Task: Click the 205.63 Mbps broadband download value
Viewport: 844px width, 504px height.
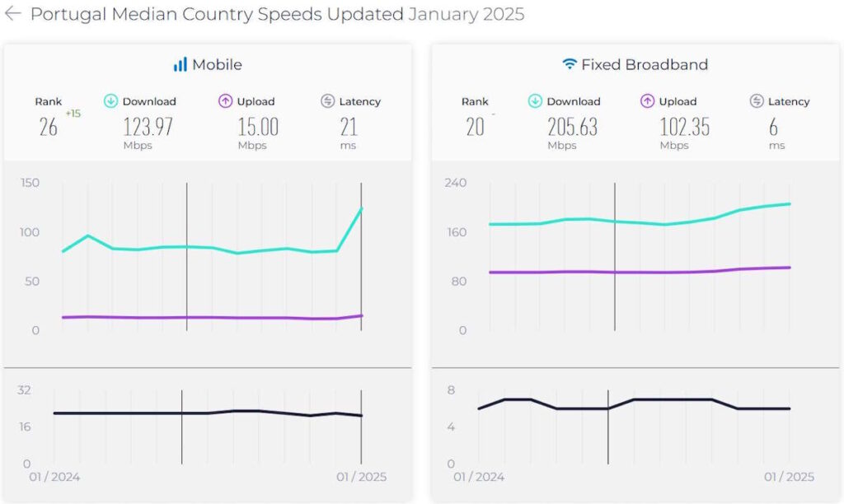Action: click(573, 127)
